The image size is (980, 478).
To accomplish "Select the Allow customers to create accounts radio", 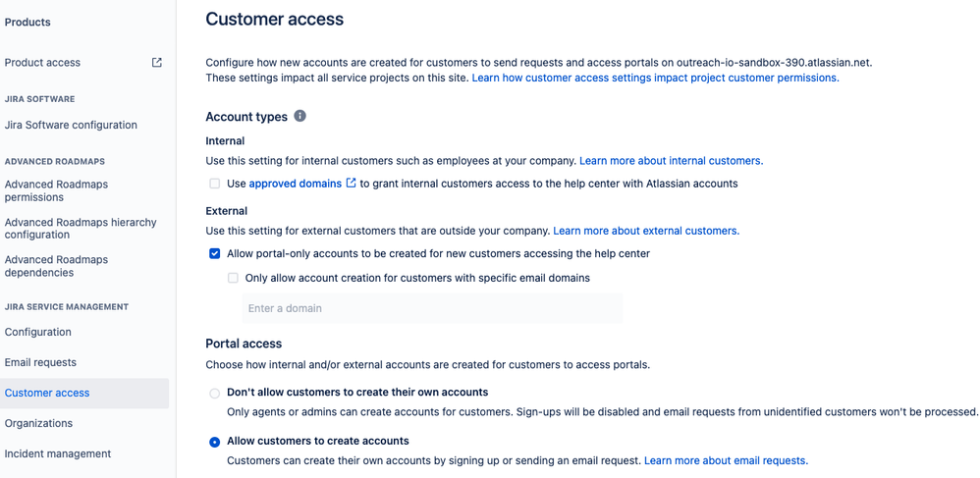I will point(215,442).
